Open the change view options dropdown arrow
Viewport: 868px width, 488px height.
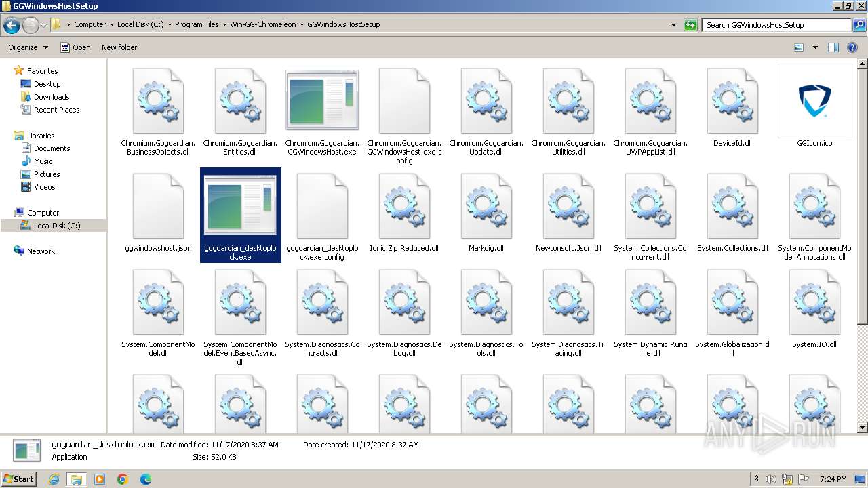tap(815, 47)
